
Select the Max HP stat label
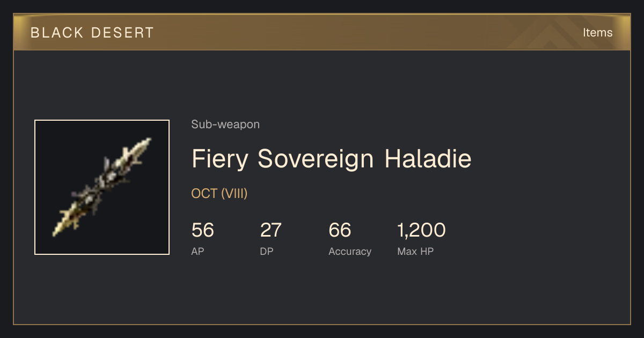click(415, 252)
